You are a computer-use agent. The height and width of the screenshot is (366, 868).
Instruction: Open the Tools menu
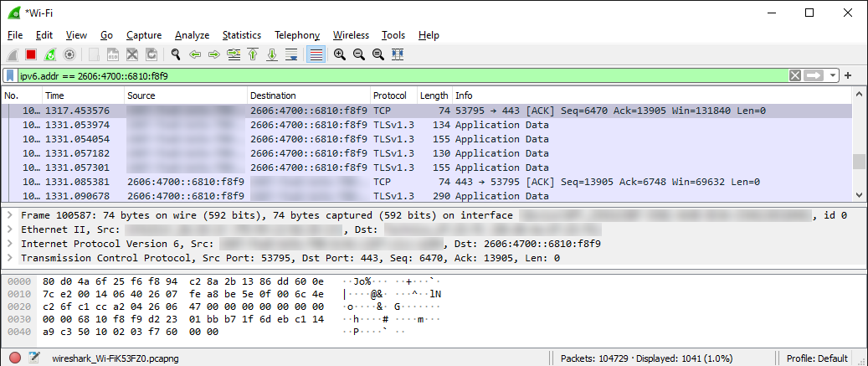tap(393, 35)
